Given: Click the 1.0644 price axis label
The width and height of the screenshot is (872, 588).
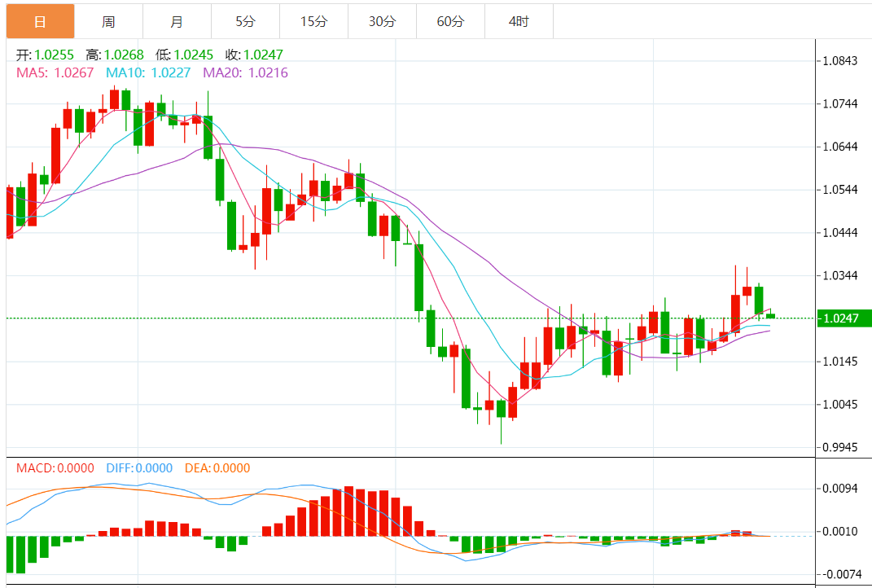Looking at the screenshot, I should 839,147.
